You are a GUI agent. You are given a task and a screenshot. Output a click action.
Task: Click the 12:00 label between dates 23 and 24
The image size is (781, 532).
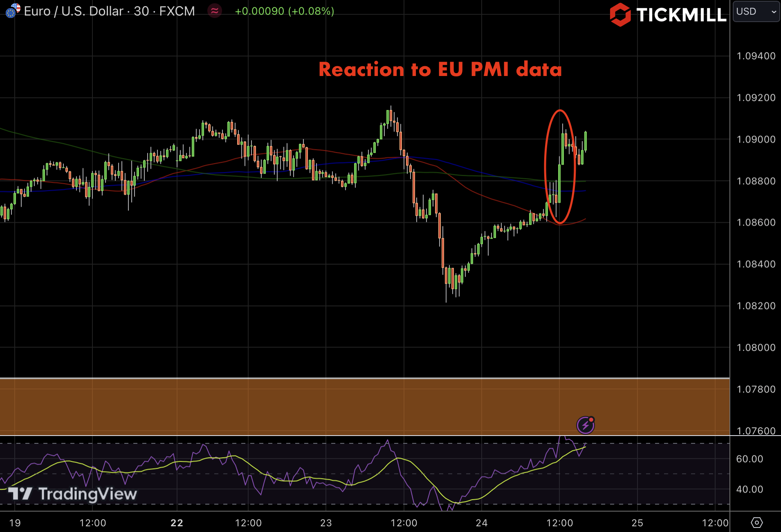pos(404,523)
